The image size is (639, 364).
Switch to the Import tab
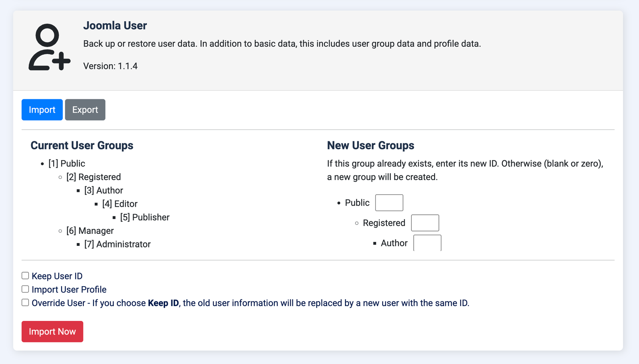42,110
